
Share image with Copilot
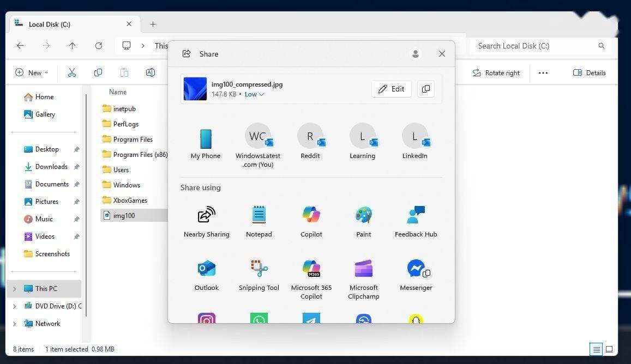click(311, 222)
